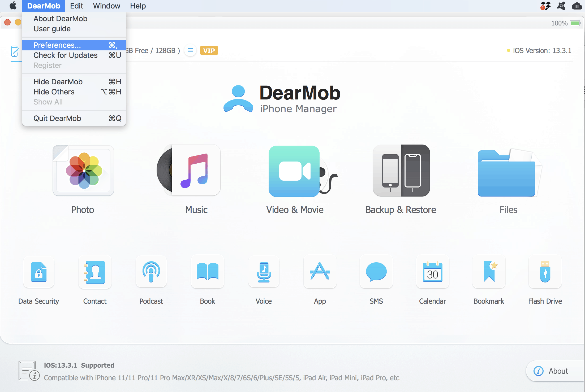Click the VIP badge
The height and width of the screenshot is (392, 585).
209,50
